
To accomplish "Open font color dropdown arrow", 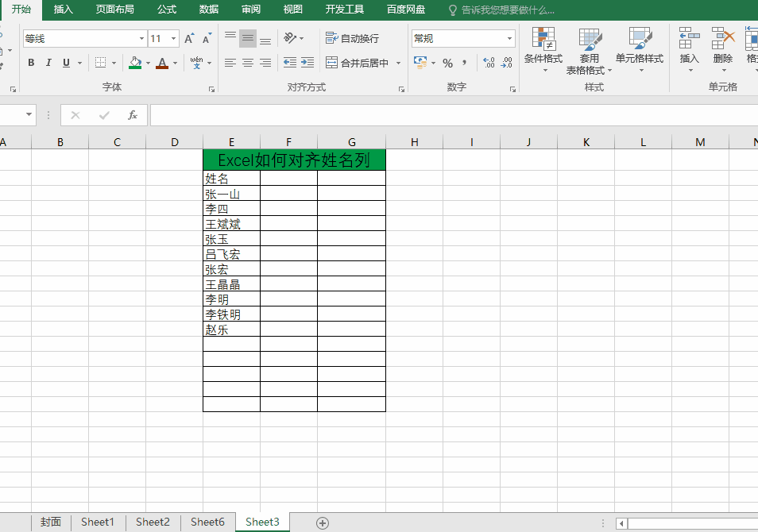I will coord(175,63).
